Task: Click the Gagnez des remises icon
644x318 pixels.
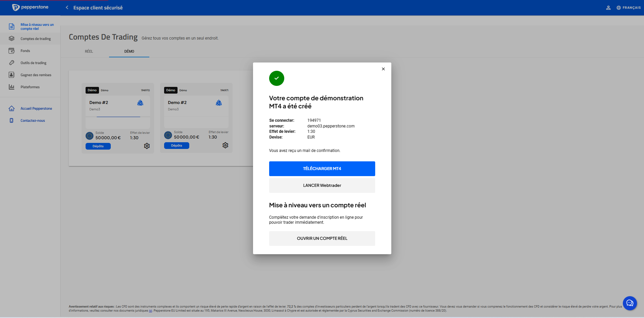Action: click(x=11, y=75)
